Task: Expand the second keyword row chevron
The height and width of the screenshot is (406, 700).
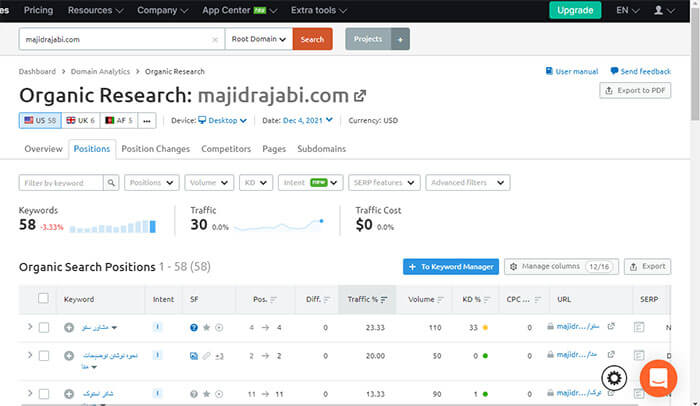Action: pyautogui.click(x=30, y=355)
